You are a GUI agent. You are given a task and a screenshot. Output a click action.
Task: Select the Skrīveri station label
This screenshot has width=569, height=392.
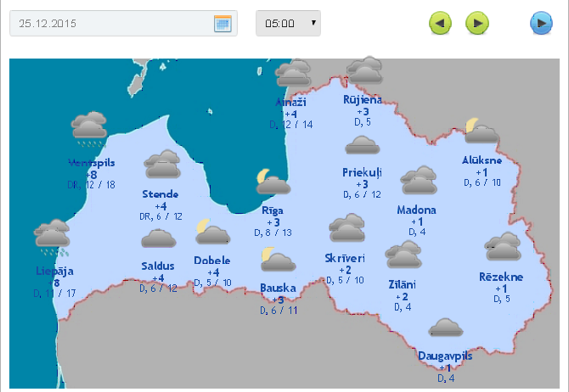(345, 258)
